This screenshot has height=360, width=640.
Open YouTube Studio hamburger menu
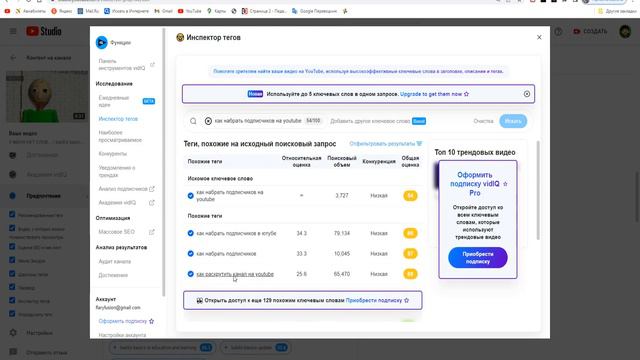coord(13,31)
